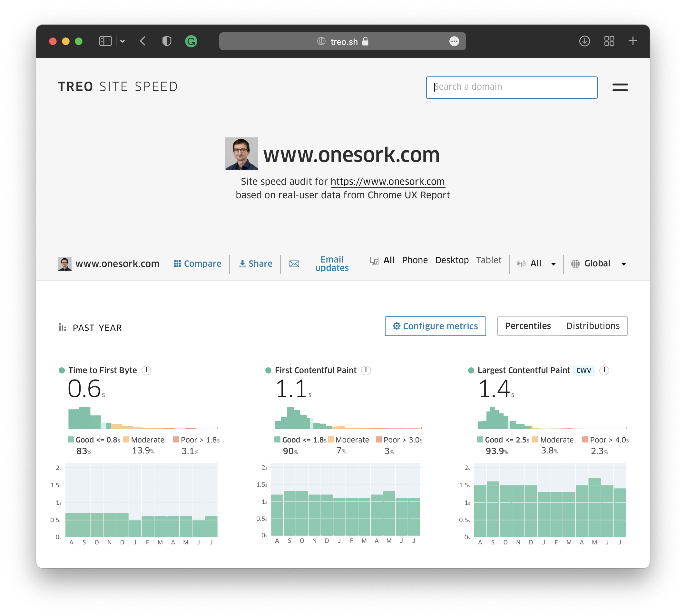Screen dimensions: 686x616
Task: Show info for First Contentful Paint
Action: pyautogui.click(x=366, y=370)
